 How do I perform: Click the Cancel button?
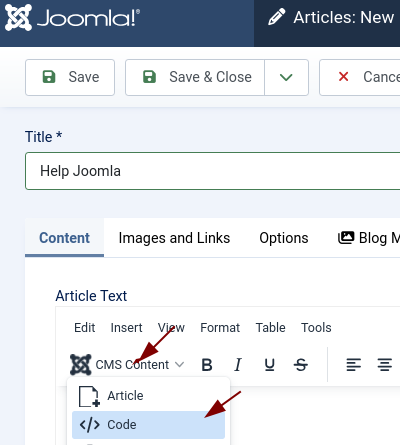pos(360,77)
